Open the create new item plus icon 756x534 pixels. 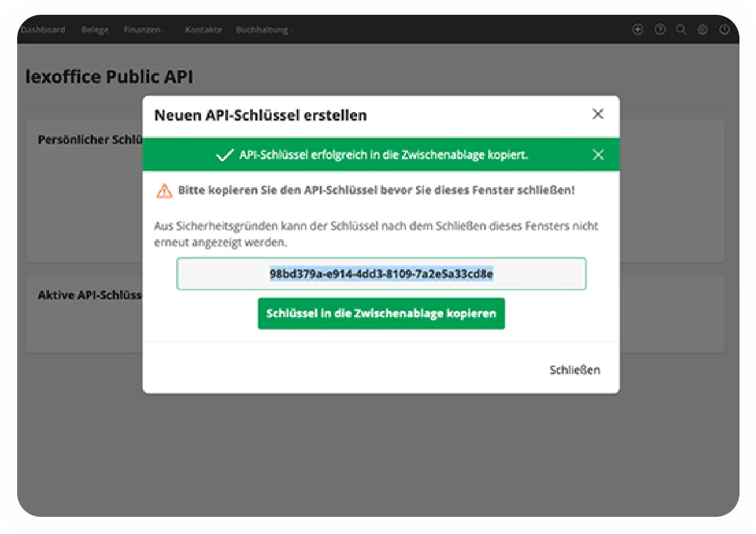point(637,30)
